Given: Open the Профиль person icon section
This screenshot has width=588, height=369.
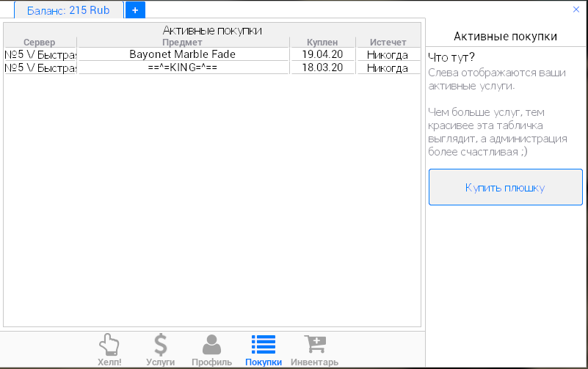Looking at the screenshot, I should pyautogui.click(x=211, y=350).
